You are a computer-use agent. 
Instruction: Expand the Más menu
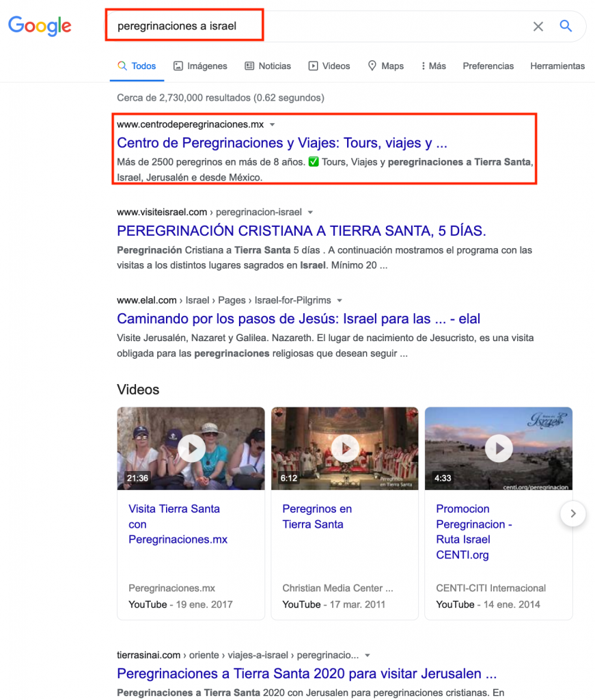434,66
